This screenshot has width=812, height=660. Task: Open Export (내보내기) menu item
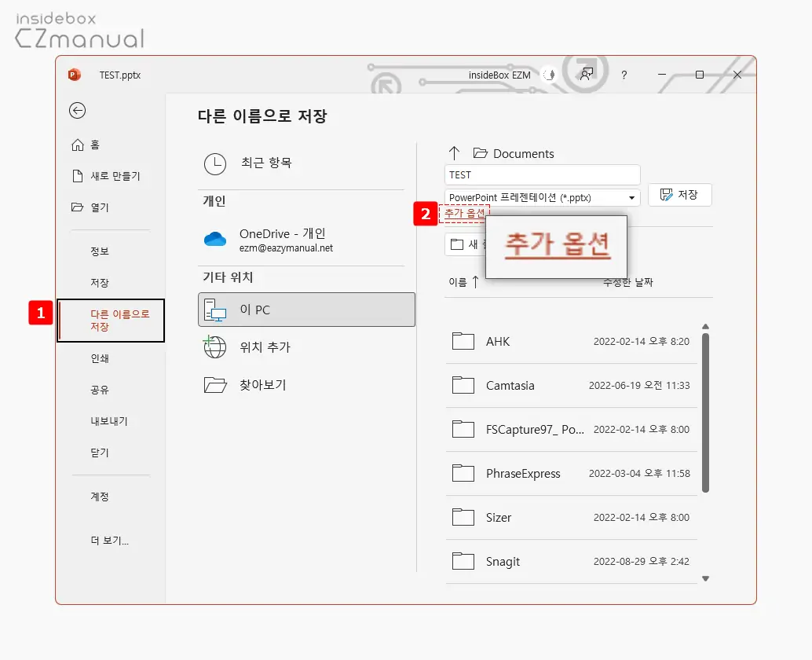[x=108, y=421]
